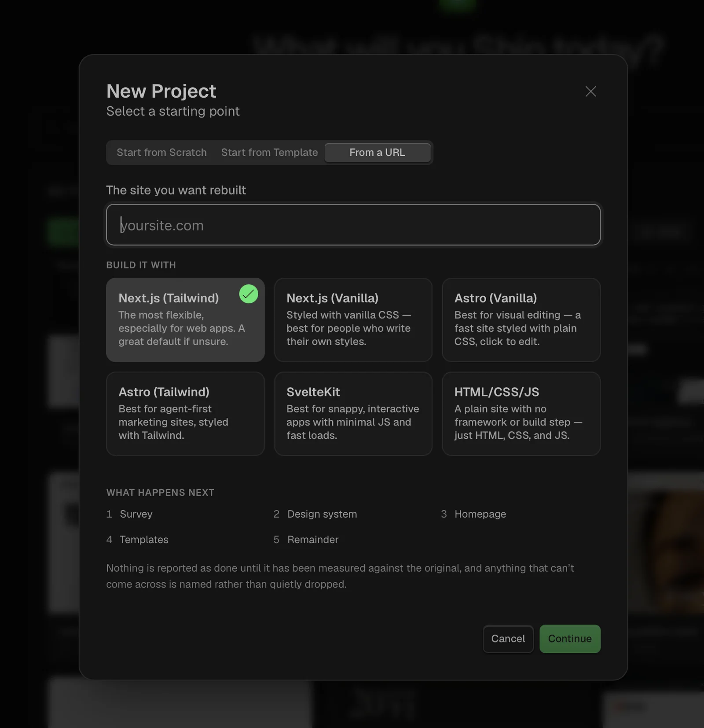Click the "Remainder" step text
The image size is (704, 728).
click(313, 540)
